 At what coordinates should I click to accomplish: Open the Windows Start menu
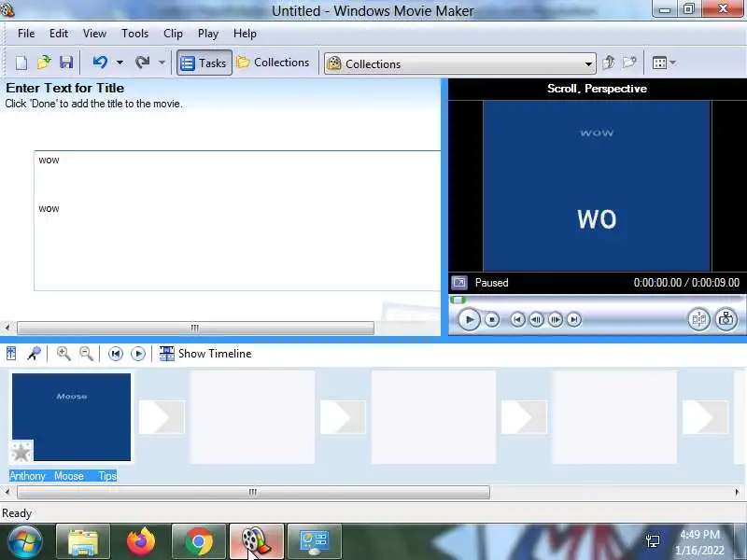point(24,541)
